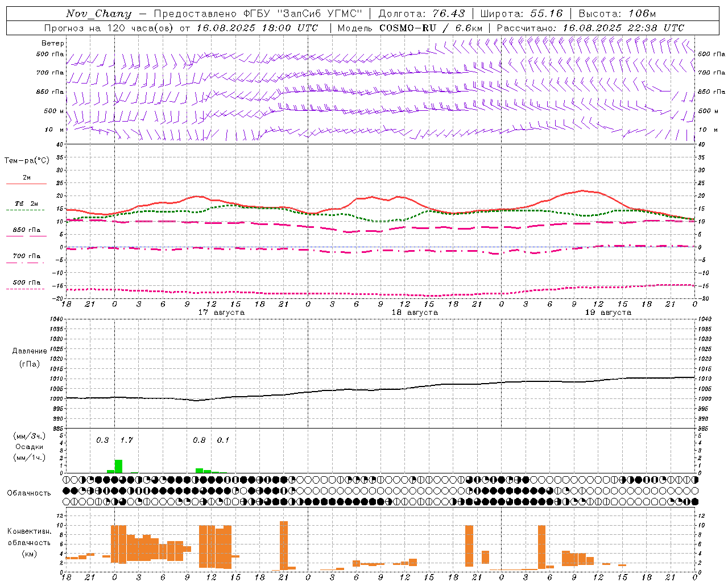The width and height of the screenshot is (728, 582).
Task: Select calculation time "16.08.2025 22:38 UTC"
Action: click(623, 28)
